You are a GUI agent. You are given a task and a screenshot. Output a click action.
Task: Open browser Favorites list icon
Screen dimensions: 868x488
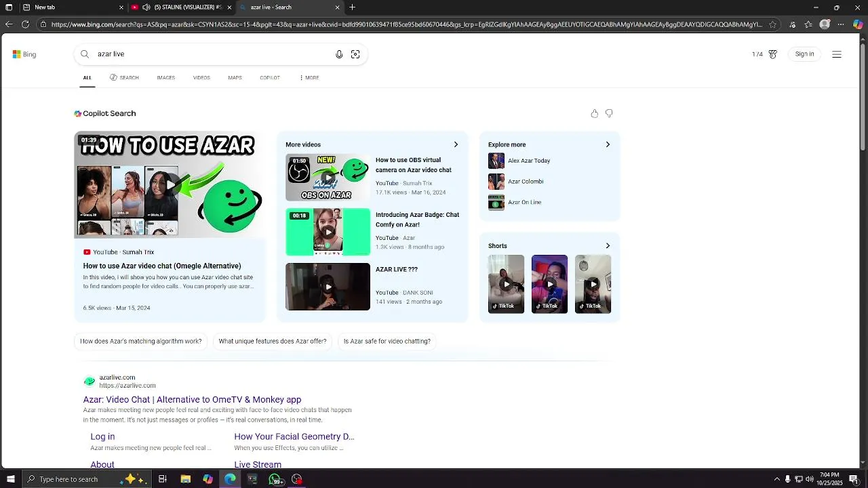pos(808,24)
